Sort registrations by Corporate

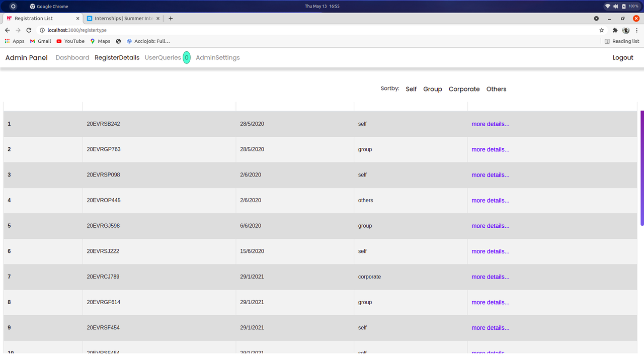coord(464,88)
